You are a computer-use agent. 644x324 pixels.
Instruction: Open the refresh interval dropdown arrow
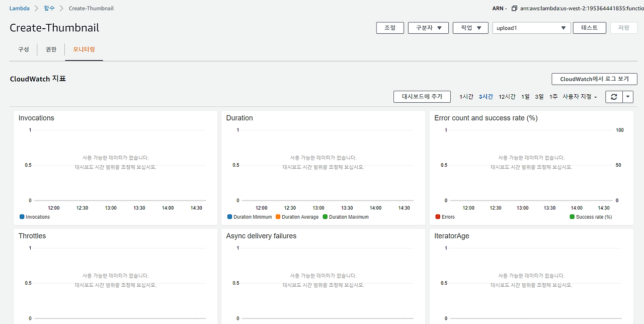(628, 97)
